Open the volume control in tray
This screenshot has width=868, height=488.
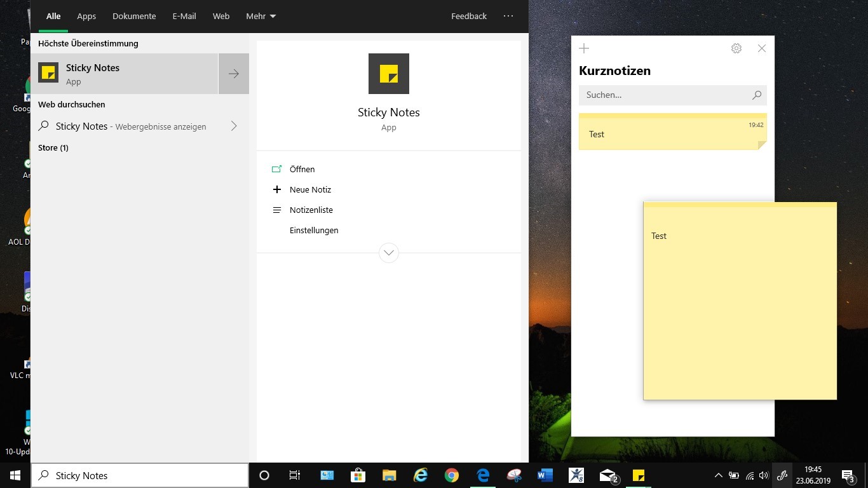click(x=764, y=475)
